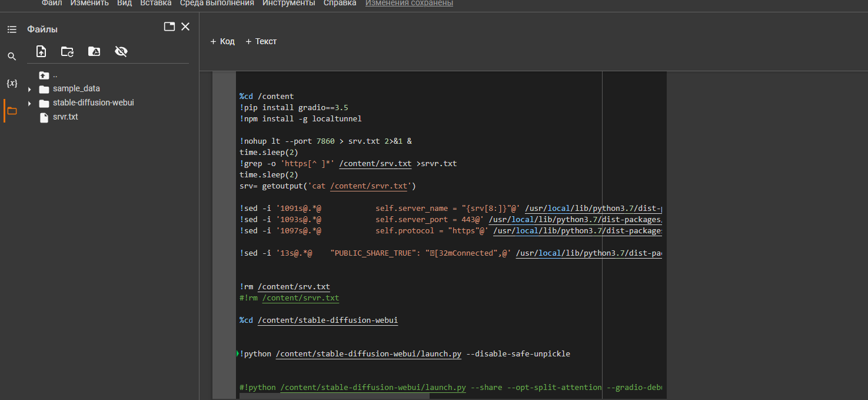The image size is (868, 400).
Task: Expand the Files panel into a new view
Action: pos(169,26)
